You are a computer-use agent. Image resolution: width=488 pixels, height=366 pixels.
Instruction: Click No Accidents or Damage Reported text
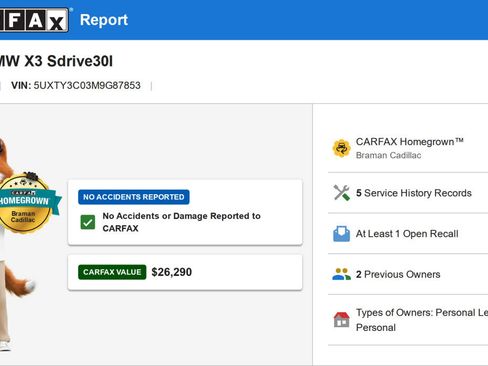pyautogui.click(x=181, y=222)
